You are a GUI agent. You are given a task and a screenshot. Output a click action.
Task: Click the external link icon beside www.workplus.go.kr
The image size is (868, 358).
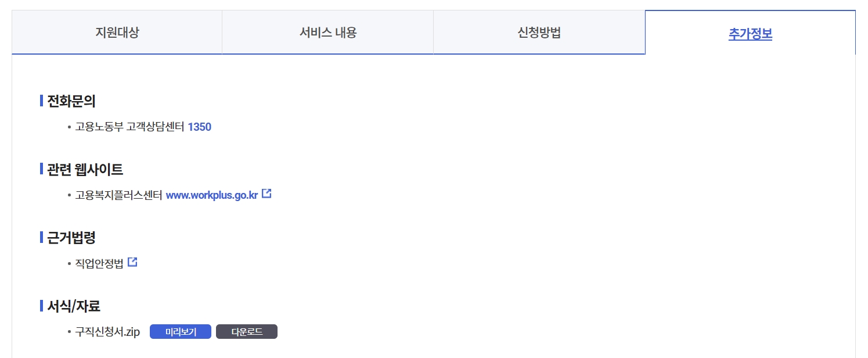266,194
